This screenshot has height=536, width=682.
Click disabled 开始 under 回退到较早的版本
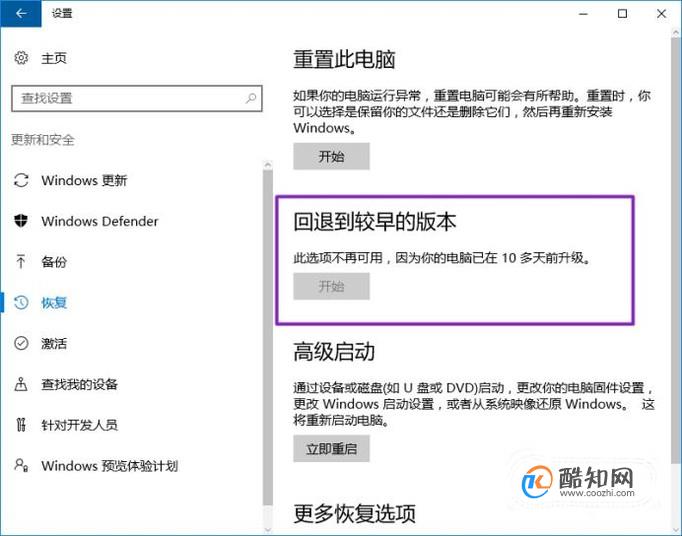tap(331, 286)
